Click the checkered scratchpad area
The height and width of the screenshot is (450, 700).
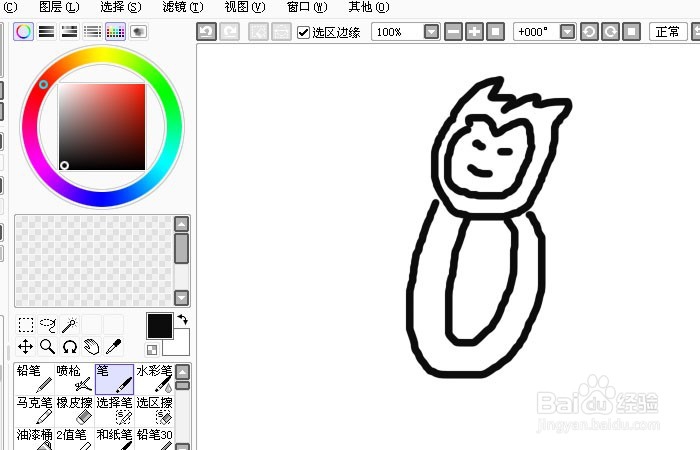tap(94, 261)
